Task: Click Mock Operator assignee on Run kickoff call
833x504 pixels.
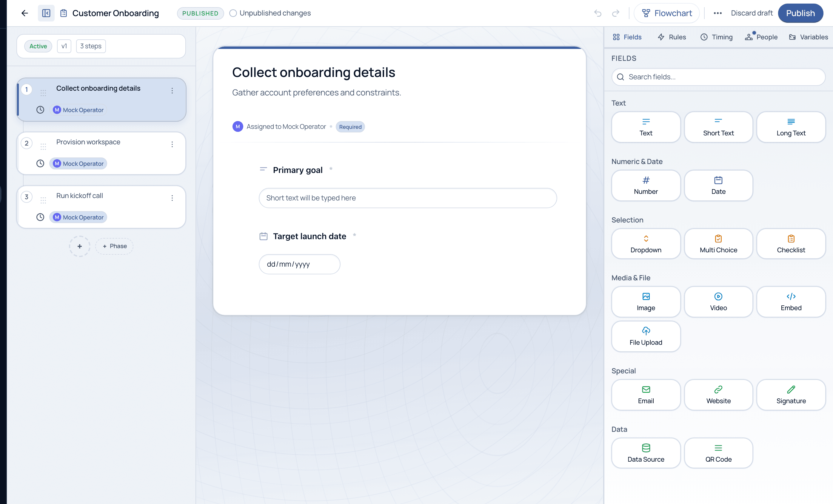Action: point(78,217)
